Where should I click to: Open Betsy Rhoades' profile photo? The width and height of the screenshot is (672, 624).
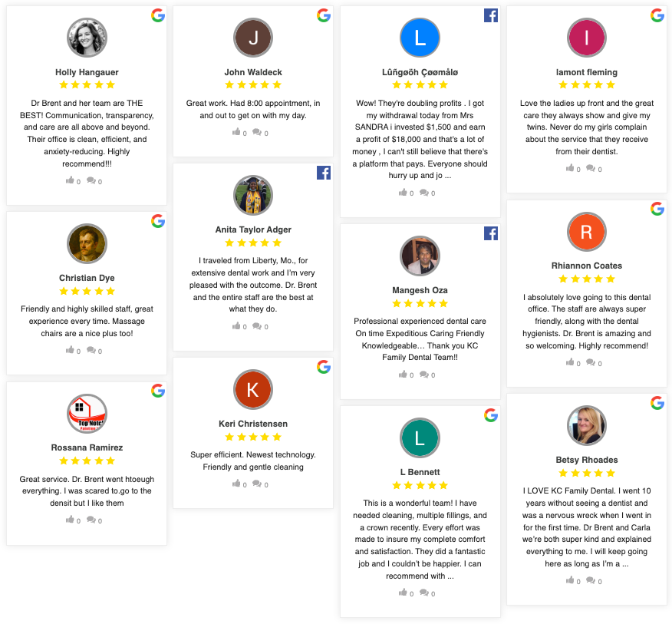[x=587, y=425]
